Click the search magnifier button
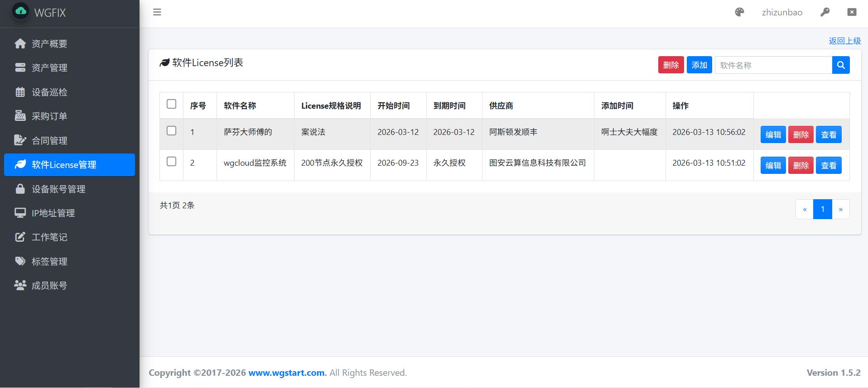868x388 pixels. tap(841, 65)
